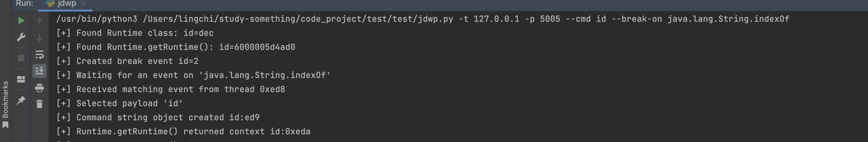
Task: Select the jdwp run tab
Action: tap(66, 4)
